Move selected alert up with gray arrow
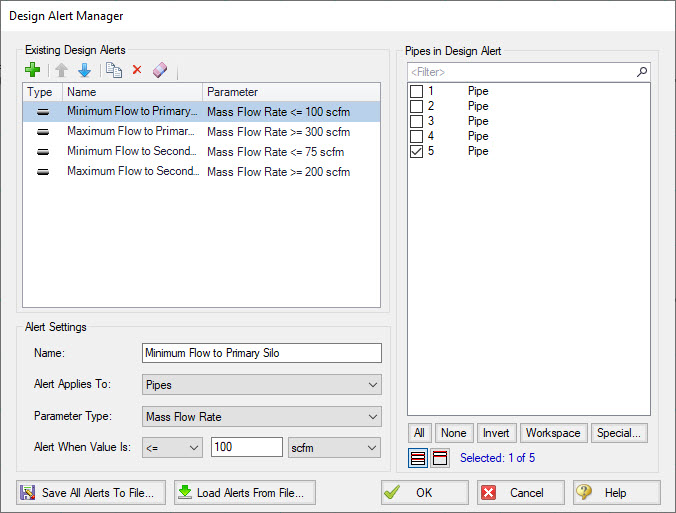Image resolution: width=676 pixels, height=513 pixels. pos(62,70)
